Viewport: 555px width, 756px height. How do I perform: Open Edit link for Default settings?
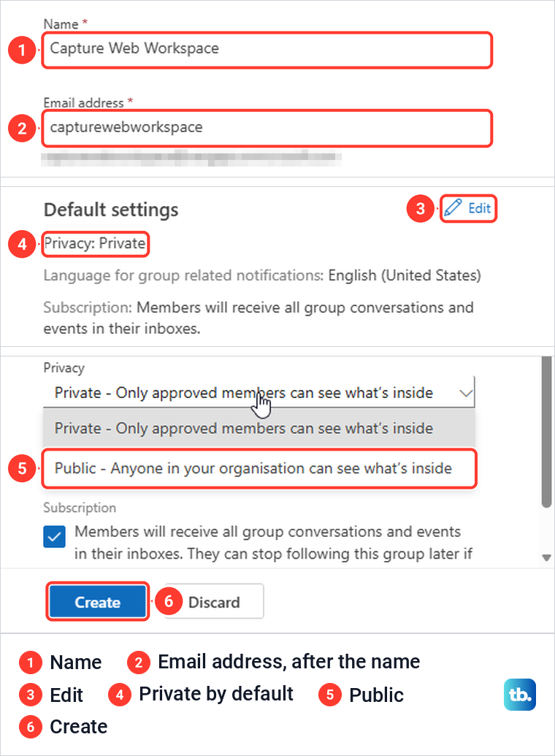(x=467, y=208)
